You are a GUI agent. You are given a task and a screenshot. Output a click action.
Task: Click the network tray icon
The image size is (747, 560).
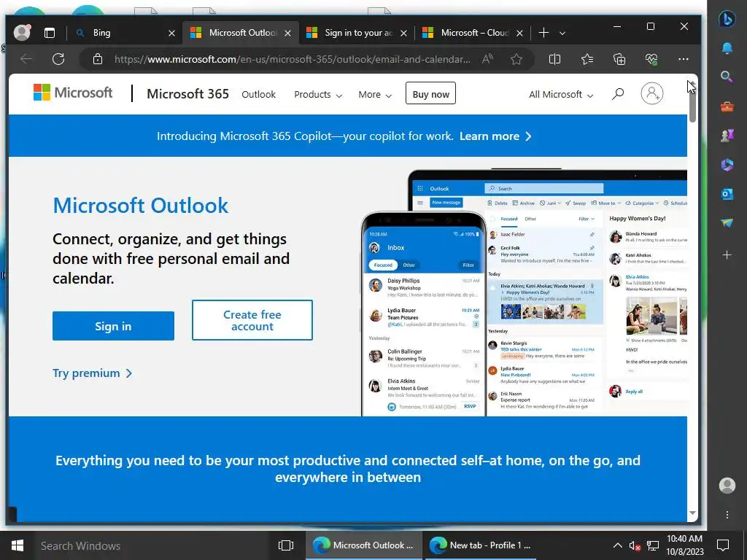pyautogui.click(x=653, y=545)
